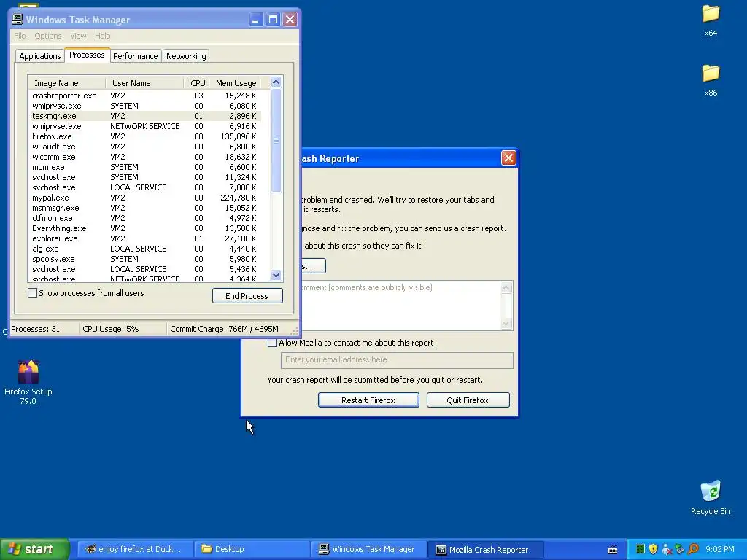
Task: Select wlcomm.exe process row
Action: (144, 157)
